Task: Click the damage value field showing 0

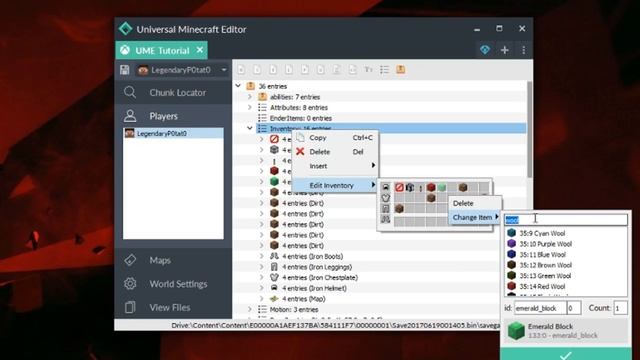Action: pyautogui.click(x=573, y=308)
